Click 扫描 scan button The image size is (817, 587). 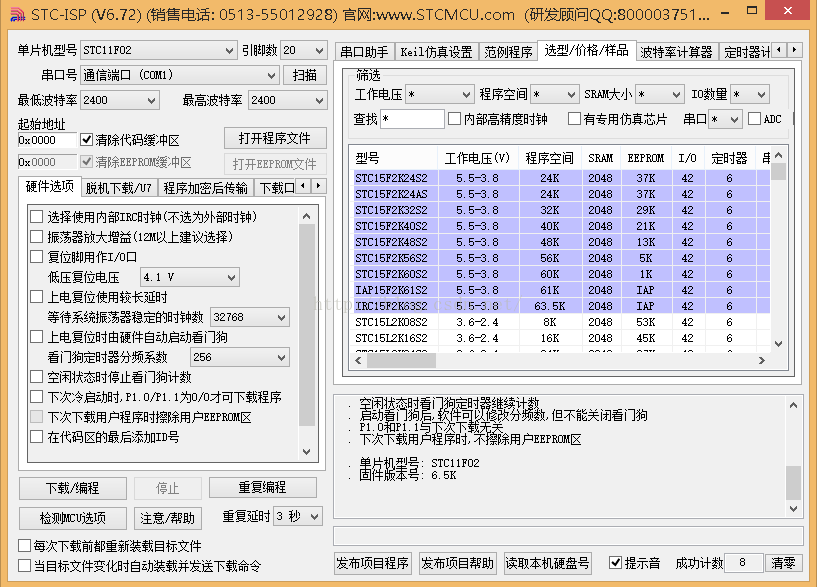click(x=305, y=76)
